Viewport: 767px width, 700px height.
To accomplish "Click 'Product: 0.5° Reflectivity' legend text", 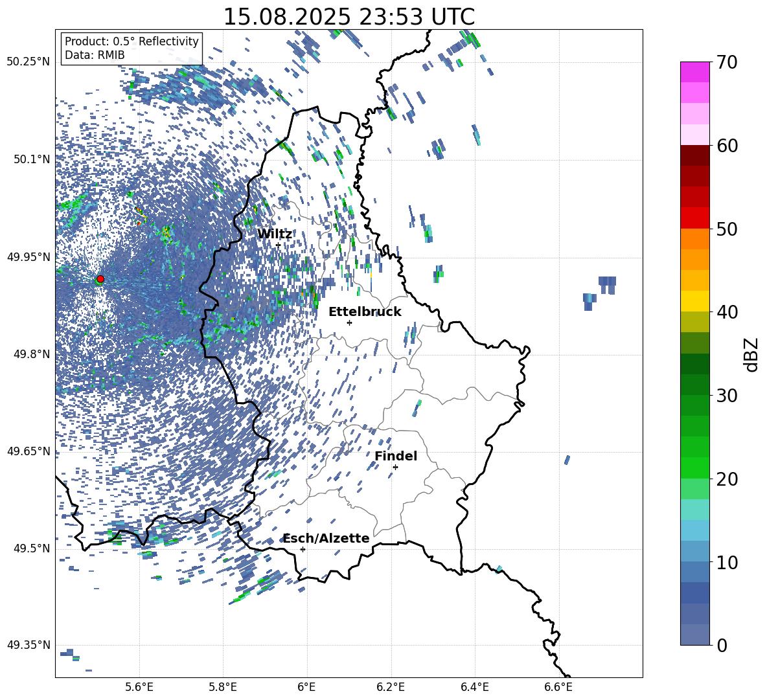I will [132, 41].
